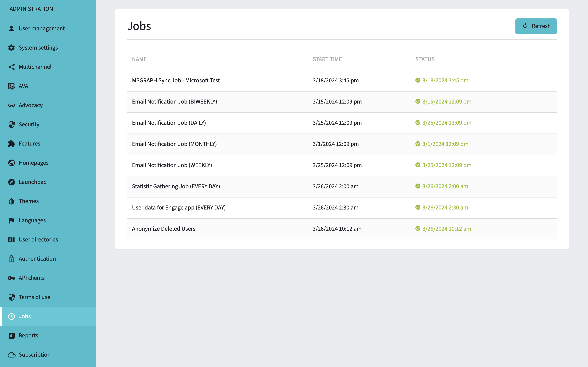588x367 pixels.
Task: Open the Features menu item
Action: pyautogui.click(x=48, y=144)
